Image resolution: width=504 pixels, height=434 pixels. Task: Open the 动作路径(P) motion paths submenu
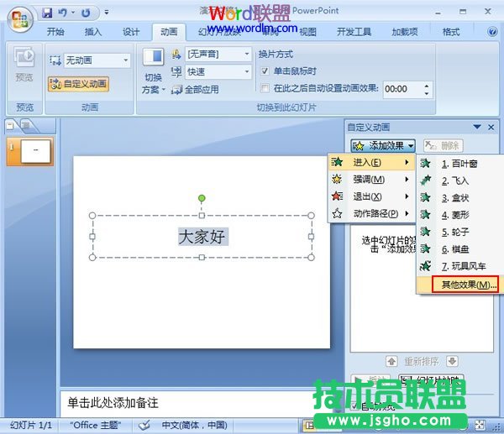pyautogui.click(x=371, y=213)
